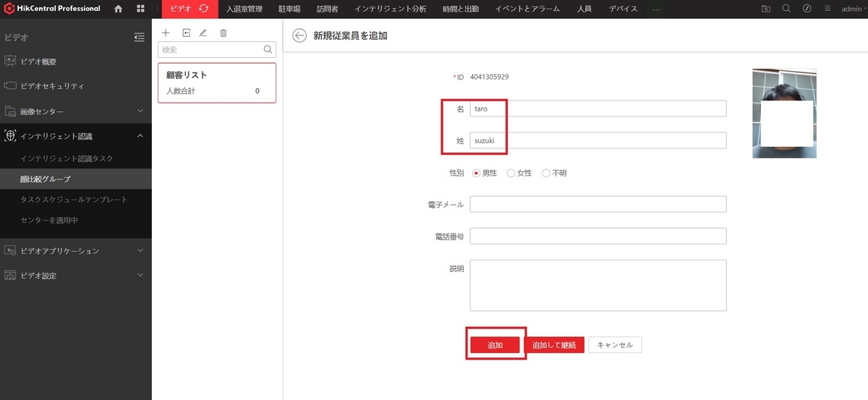
Task: Click the 追加して継続 button
Action: click(554, 345)
